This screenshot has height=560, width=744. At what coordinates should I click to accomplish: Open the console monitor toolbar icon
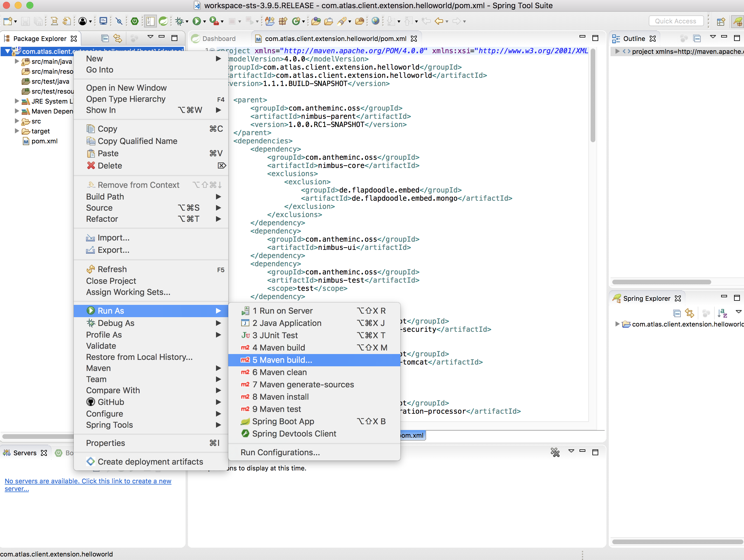tap(103, 21)
